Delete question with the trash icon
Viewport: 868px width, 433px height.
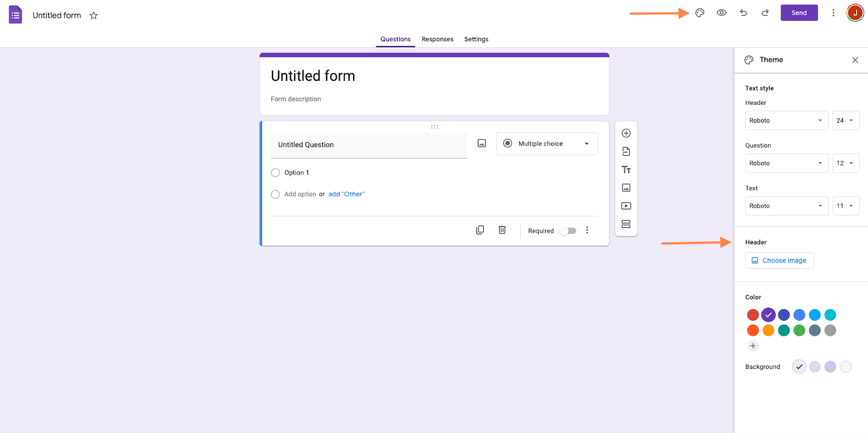[x=502, y=230]
